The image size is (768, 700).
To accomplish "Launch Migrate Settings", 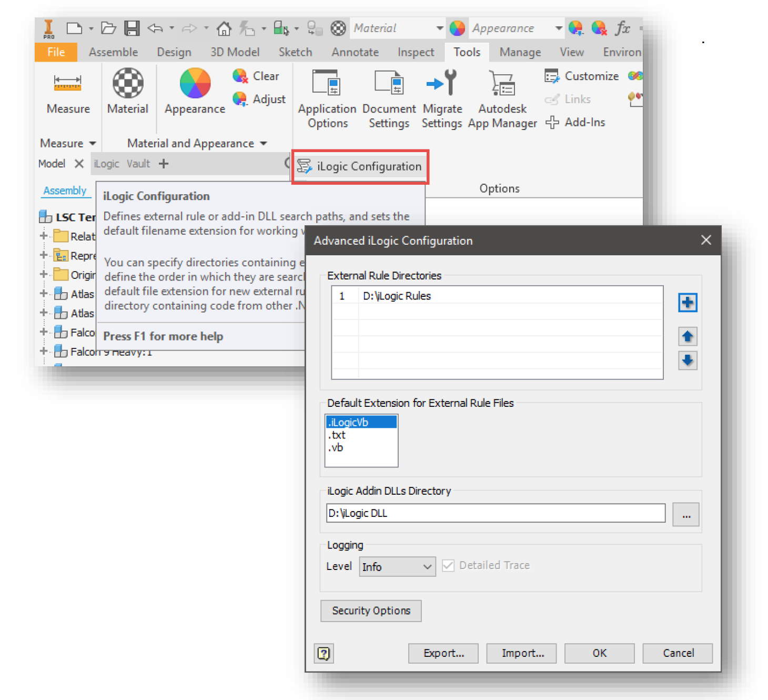I will click(x=442, y=99).
